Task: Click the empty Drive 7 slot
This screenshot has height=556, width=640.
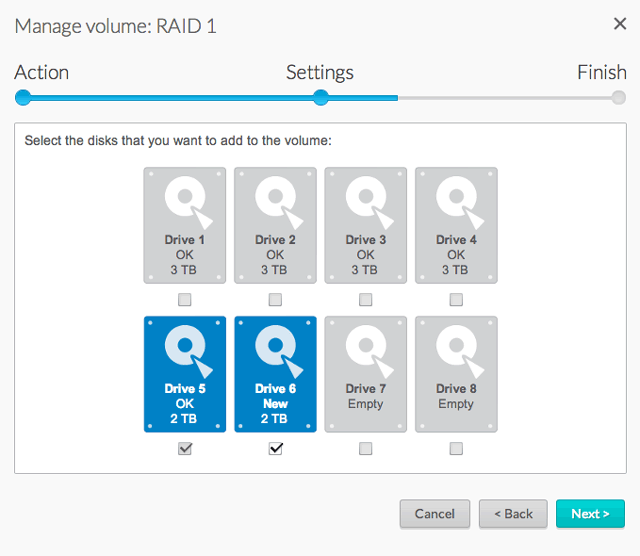Action: (366, 374)
